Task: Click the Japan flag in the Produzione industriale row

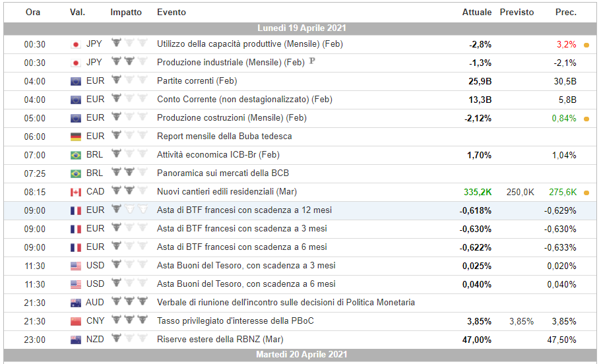Action: point(75,63)
